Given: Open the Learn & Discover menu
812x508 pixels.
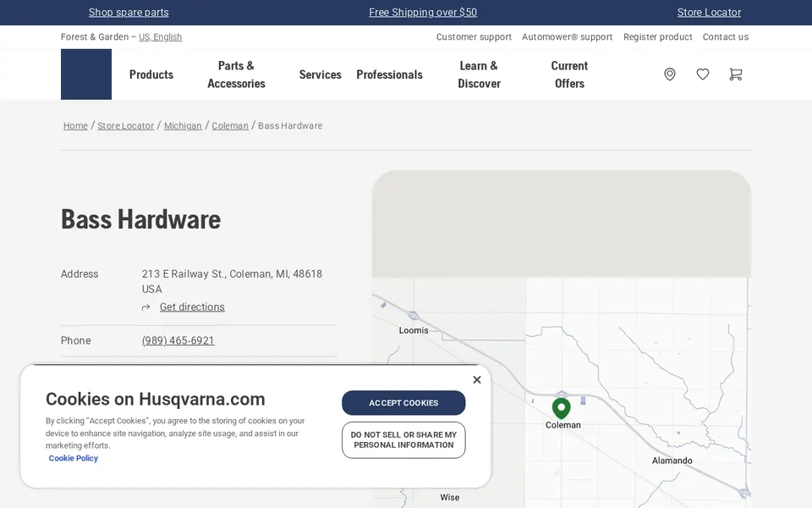Looking at the screenshot, I should click(x=479, y=75).
